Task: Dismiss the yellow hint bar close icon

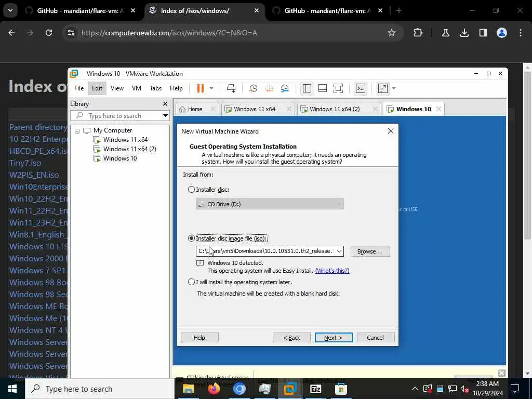Action: tap(502, 373)
